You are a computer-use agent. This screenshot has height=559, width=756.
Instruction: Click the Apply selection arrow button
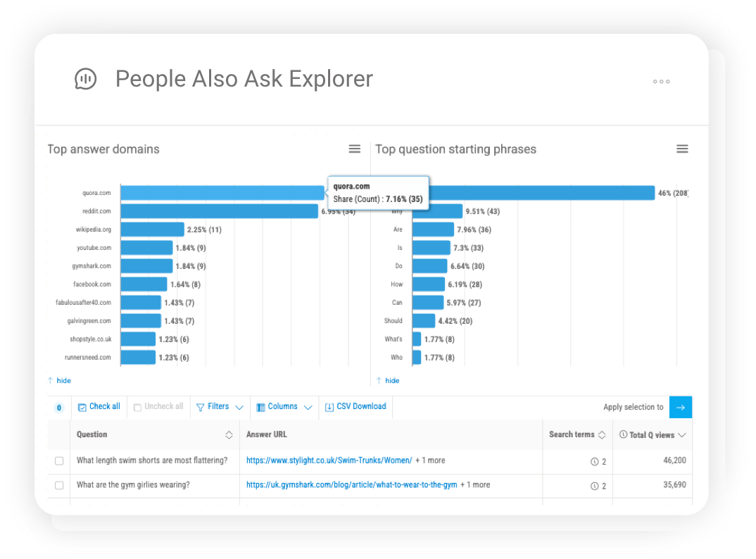tap(680, 407)
